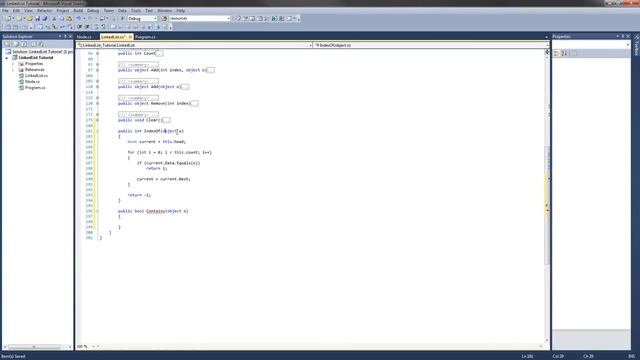Screen dimensions: 640x360
Task: Open the Tools menu
Action: 136,11
